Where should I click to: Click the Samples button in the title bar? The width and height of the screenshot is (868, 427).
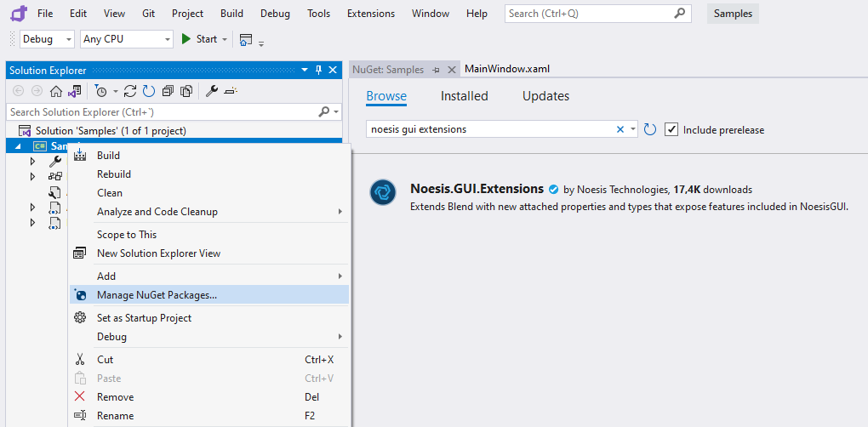[x=733, y=14]
